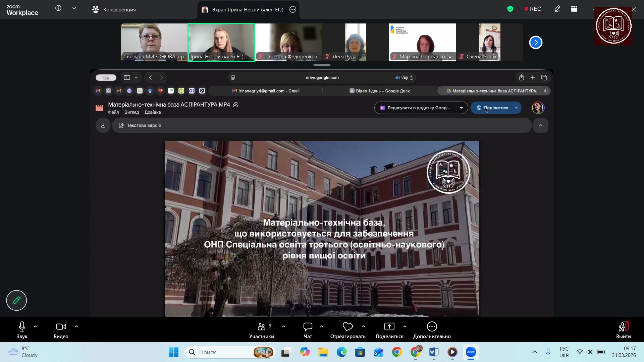This screenshot has height=362, width=644.
Task: Click the green encryption shield icon
Action: (x=510, y=9)
